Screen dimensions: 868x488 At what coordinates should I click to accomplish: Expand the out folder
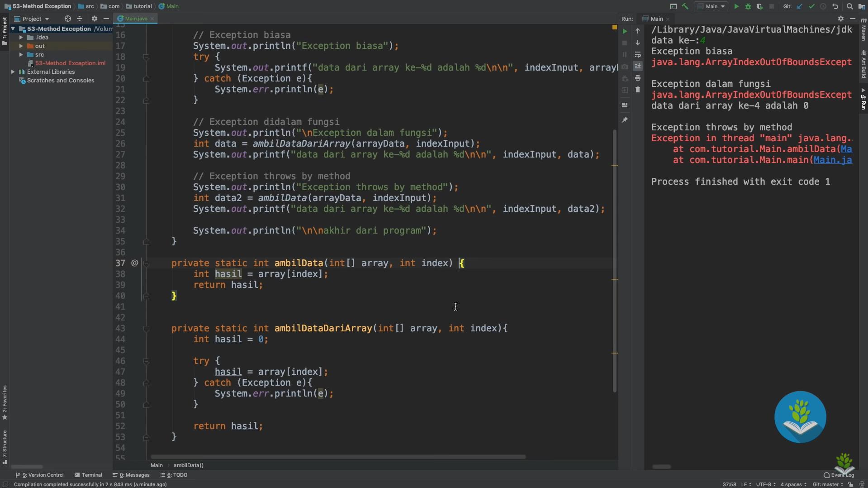pyautogui.click(x=21, y=46)
